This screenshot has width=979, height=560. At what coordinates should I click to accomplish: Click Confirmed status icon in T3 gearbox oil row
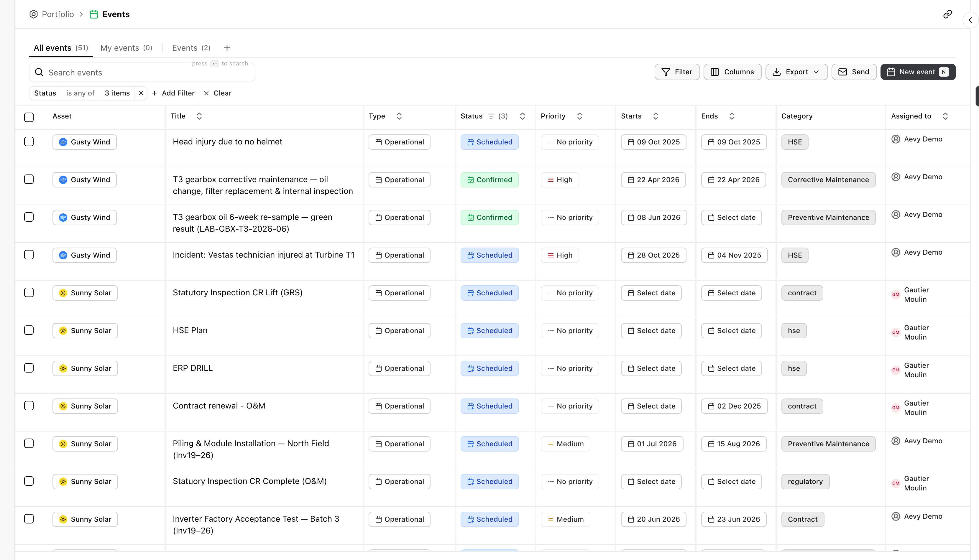point(470,217)
